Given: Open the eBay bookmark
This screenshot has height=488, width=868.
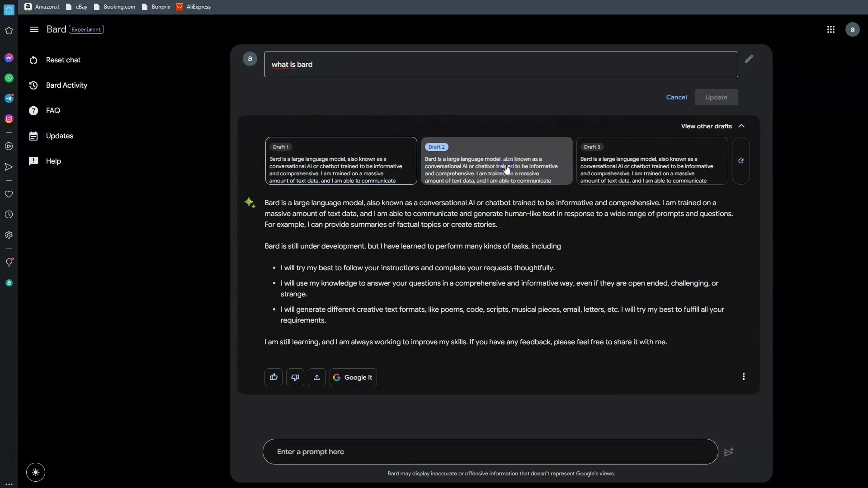Looking at the screenshot, I should click(77, 7).
